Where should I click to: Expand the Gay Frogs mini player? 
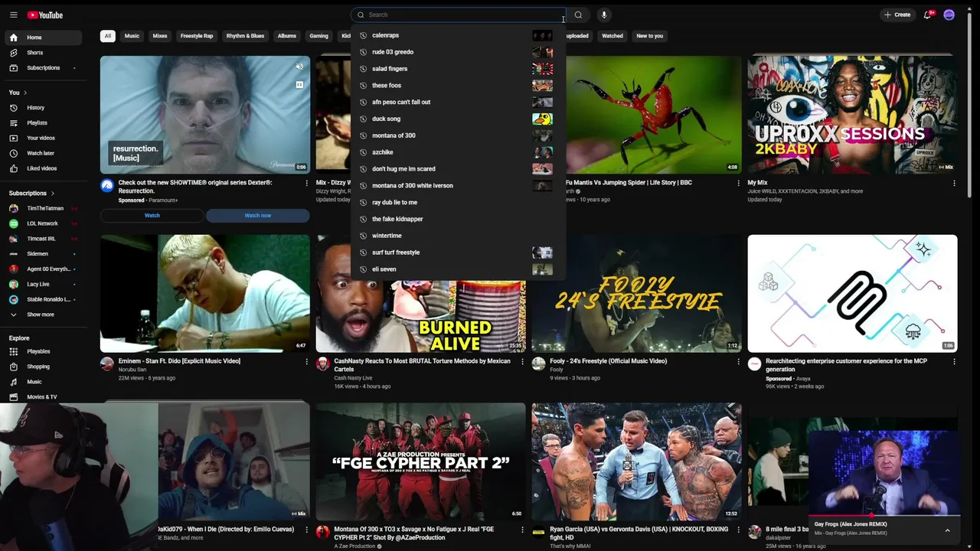point(947,530)
